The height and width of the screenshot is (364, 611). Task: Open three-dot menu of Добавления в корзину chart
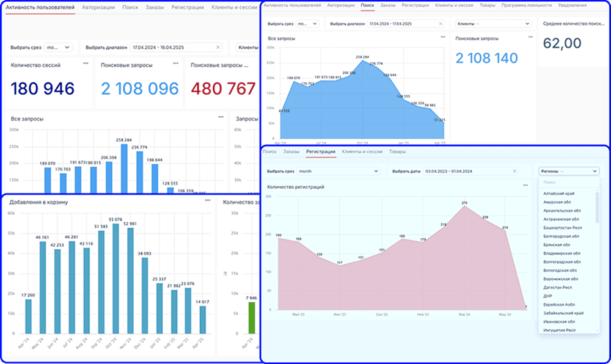[x=208, y=200]
